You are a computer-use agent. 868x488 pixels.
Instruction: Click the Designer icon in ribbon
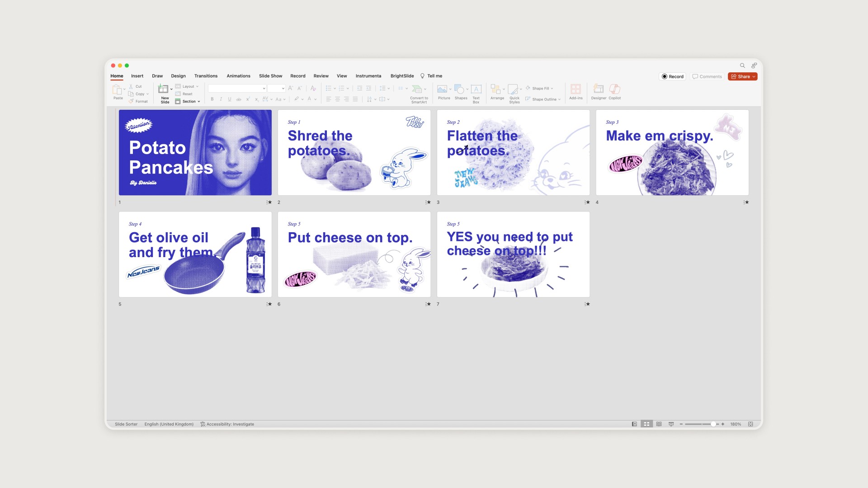[x=598, y=89]
